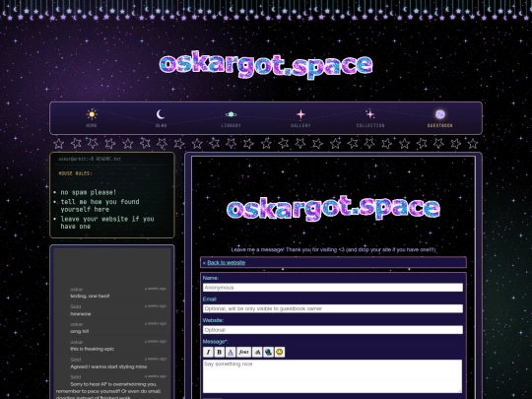This screenshot has height=399, width=532.
Task: Click 'leave your website if you have one'
Action: [x=107, y=223]
